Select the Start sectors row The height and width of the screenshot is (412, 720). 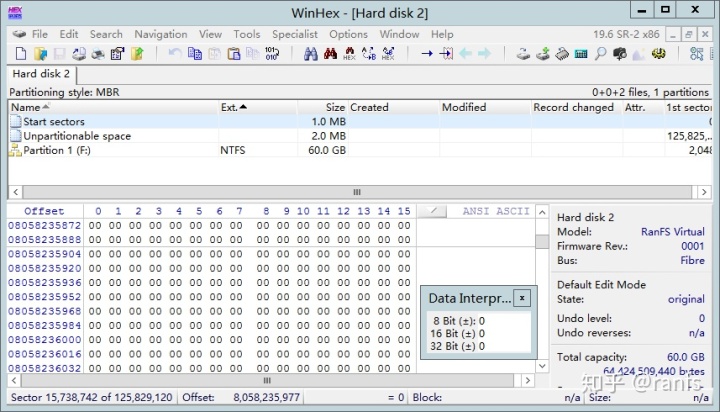pyautogui.click(x=360, y=122)
